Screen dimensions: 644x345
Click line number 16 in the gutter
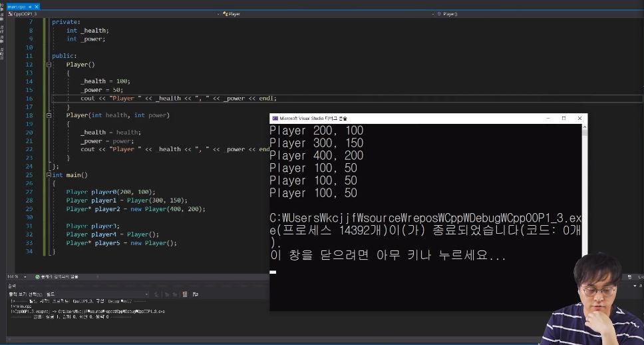coord(29,99)
